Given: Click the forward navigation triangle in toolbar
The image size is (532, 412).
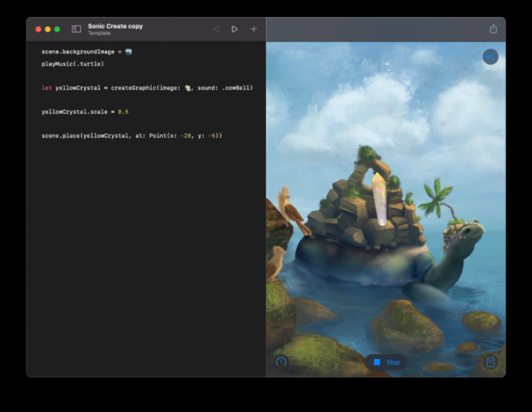Looking at the screenshot, I should 234,29.
